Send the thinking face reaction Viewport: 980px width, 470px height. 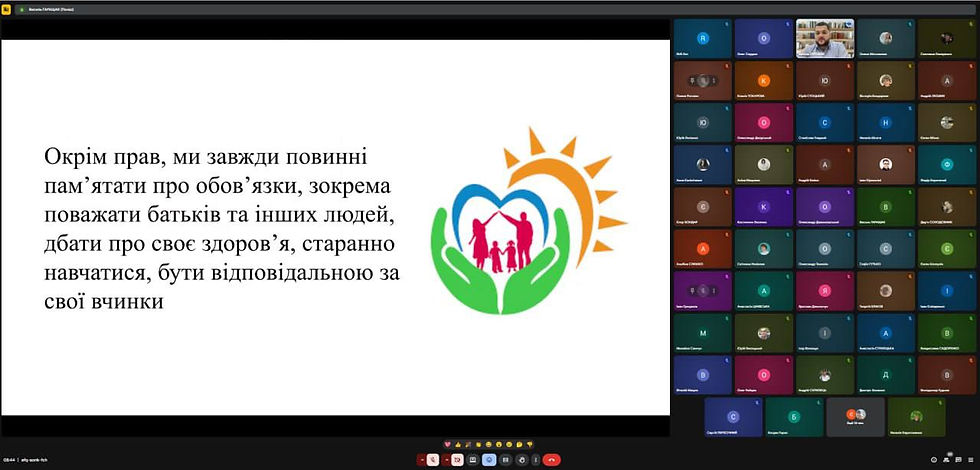[x=519, y=444]
